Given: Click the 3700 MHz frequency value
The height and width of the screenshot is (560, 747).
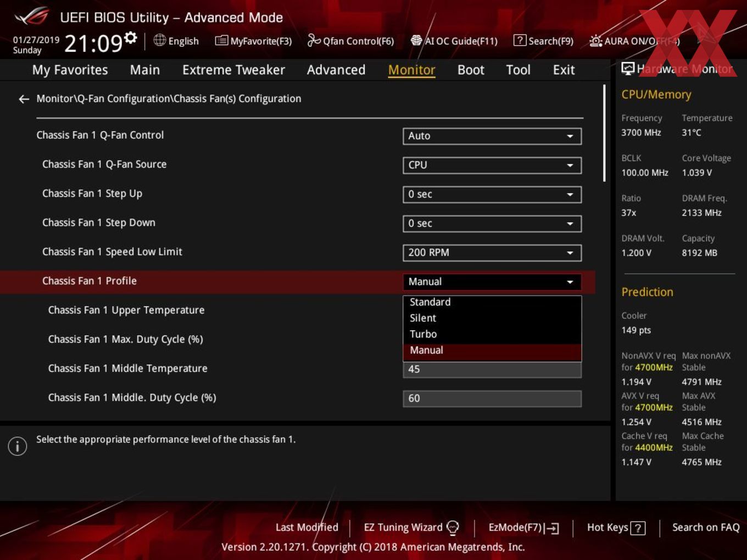Looking at the screenshot, I should coord(641,132).
